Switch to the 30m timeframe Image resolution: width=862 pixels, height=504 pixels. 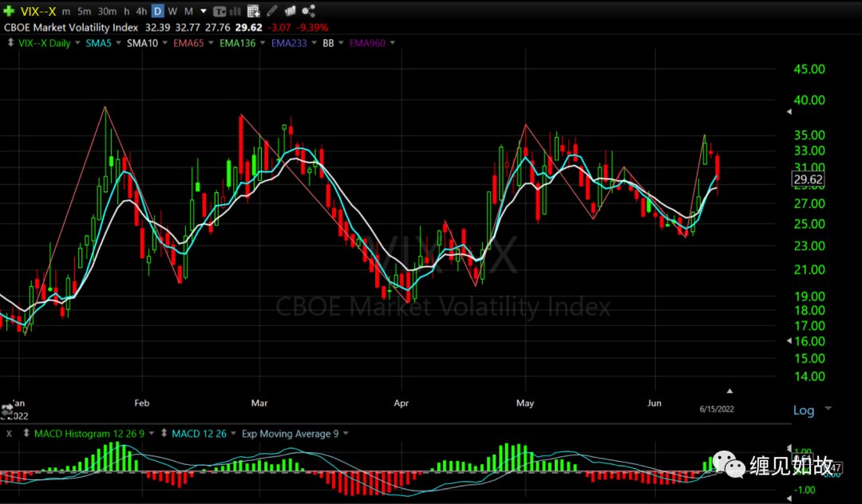tap(107, 11)
